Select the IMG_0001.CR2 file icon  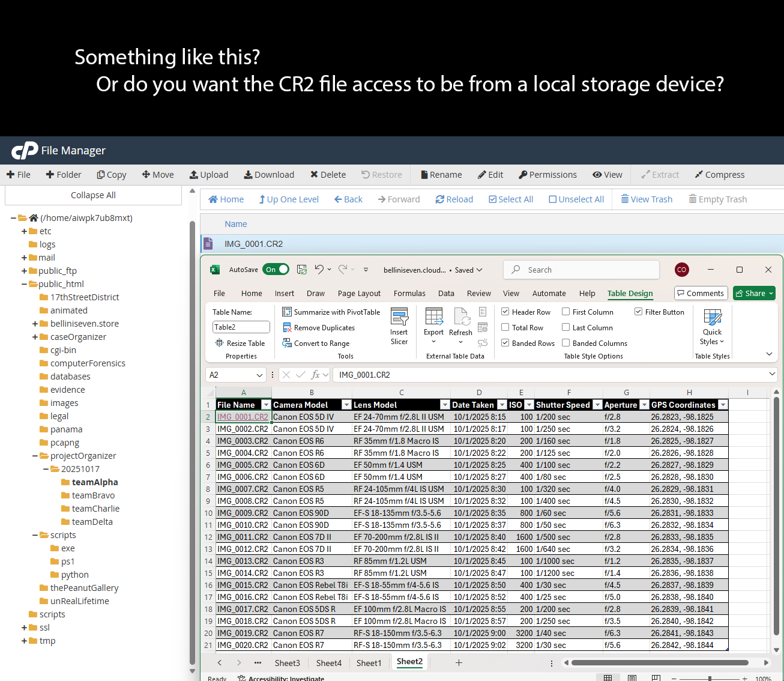(x=208, y=244)
